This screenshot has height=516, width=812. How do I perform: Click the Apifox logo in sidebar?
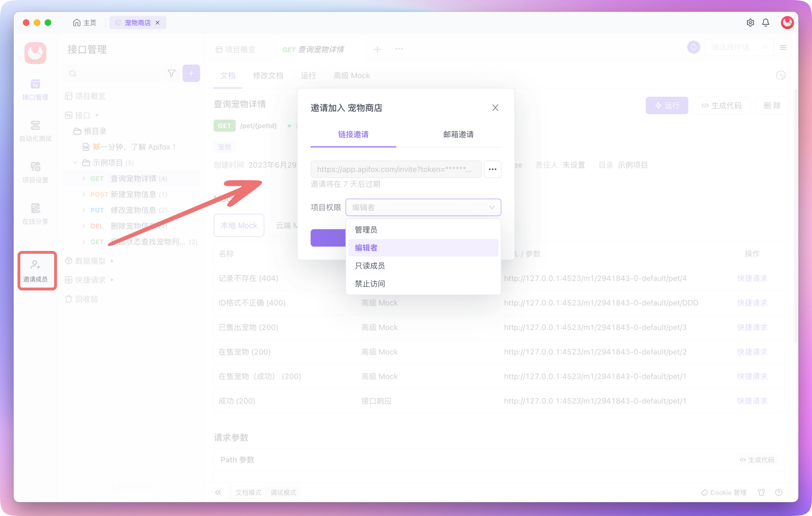pos(35,53)
